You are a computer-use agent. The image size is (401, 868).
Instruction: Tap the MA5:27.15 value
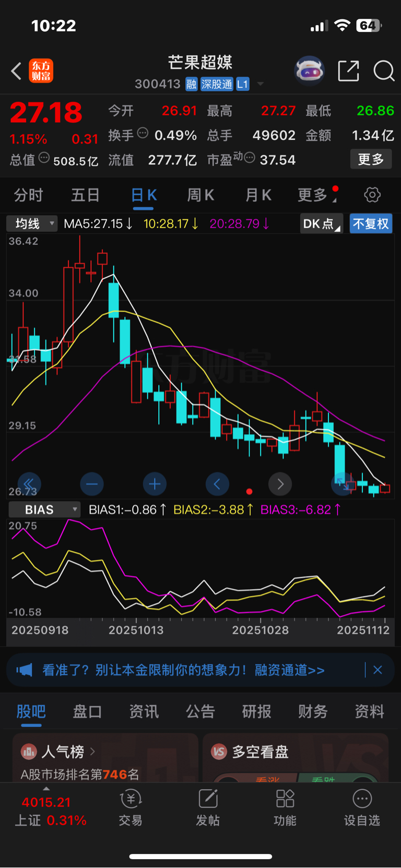click(x=98, y=224)
